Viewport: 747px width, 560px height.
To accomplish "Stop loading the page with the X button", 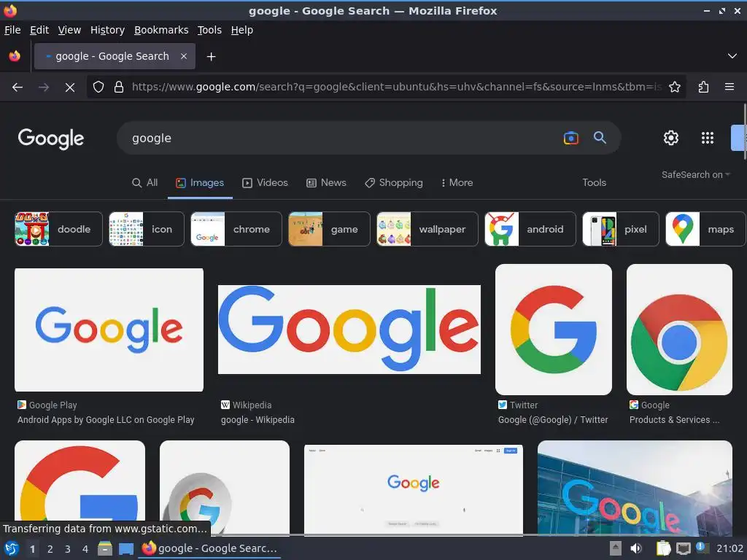I will [69, 87].
